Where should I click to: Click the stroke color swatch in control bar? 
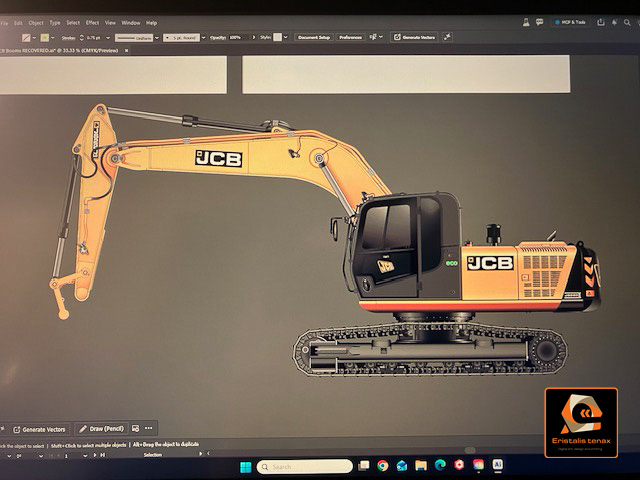tap(44, 38)
